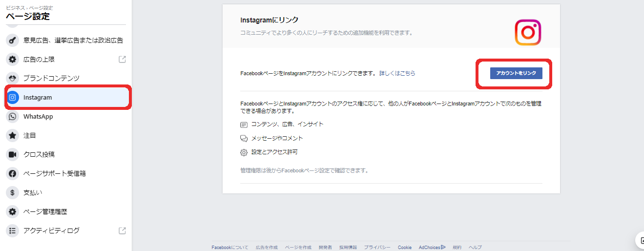
Task: Click the メッセージやコメント list text
Action: coord(277,138)
